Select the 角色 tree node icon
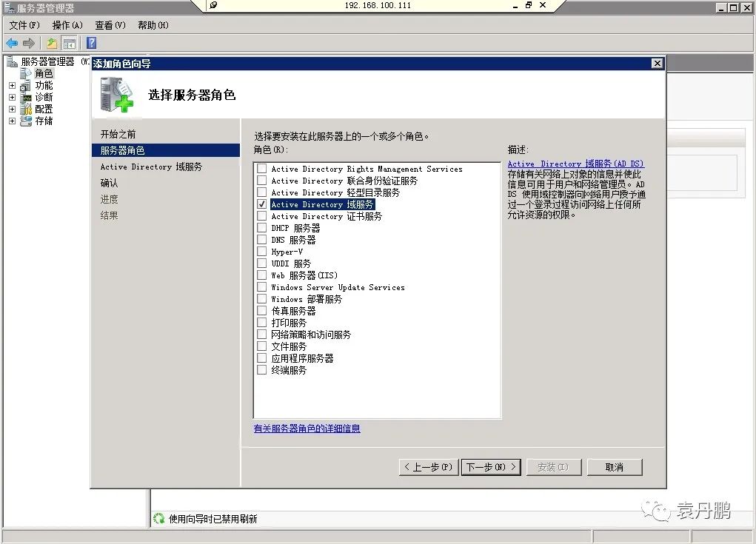This screenshot has height=544, width=756. [26, 73]
